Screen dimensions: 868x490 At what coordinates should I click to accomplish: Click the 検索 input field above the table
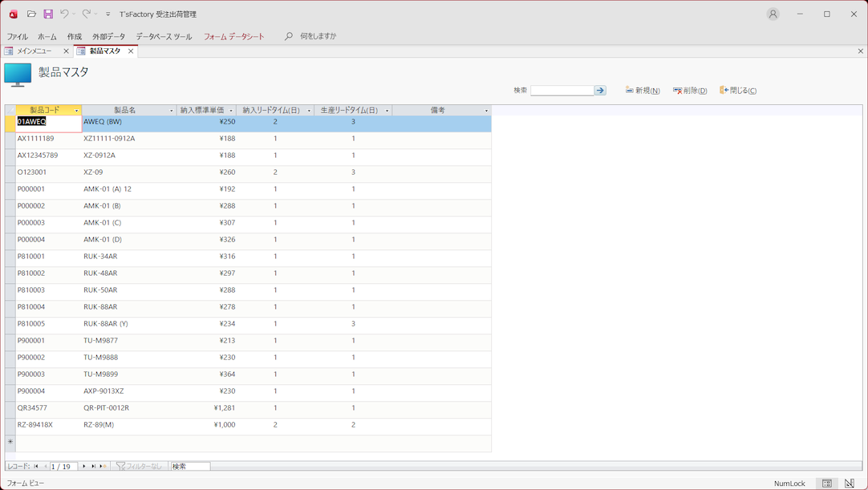click(x=562, y=91)
